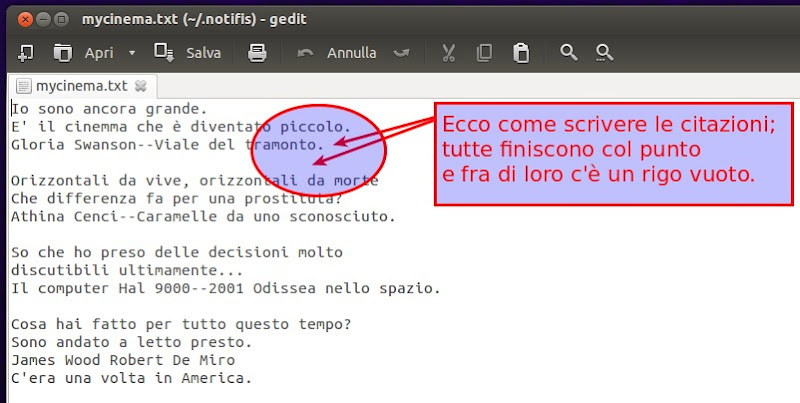Paste using the clipboard icon
Viewport: 800px width, 403px height.
(521, 53)
